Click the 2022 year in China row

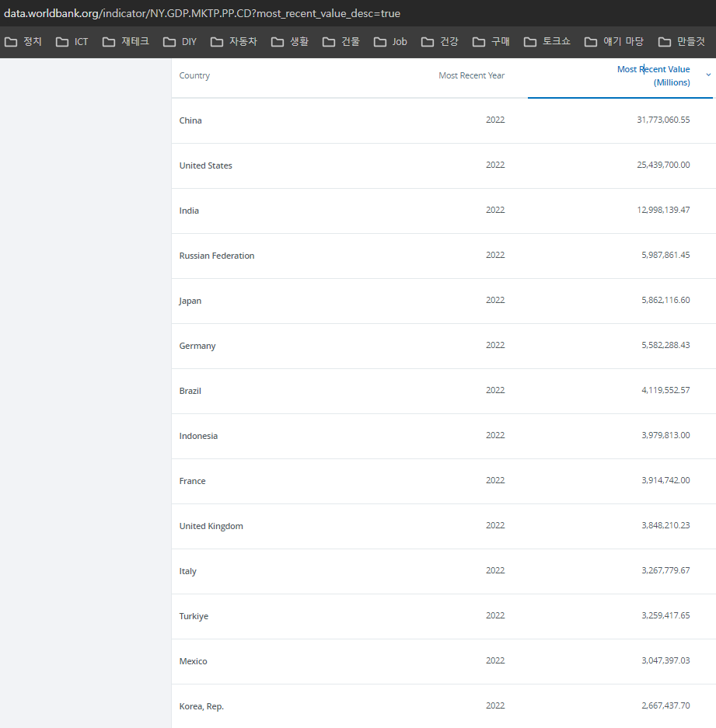495,120
